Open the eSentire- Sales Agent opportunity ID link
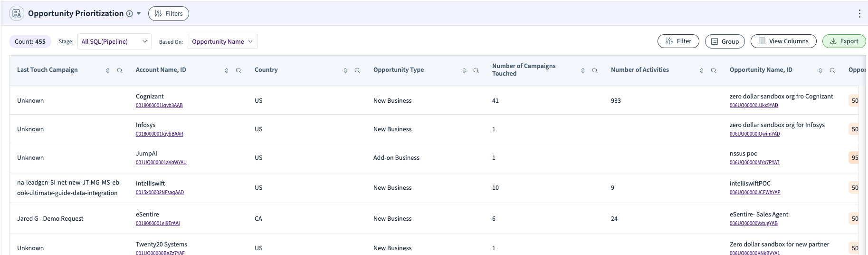This screenshot has width=868, height=255. click(754, 224)
